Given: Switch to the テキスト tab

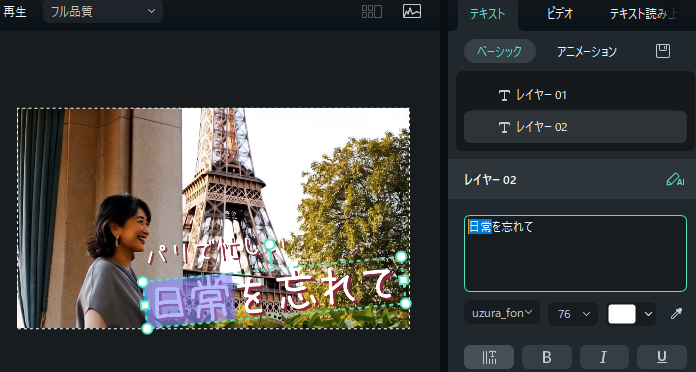Looking at the screenshot, I should coord(487,14).
